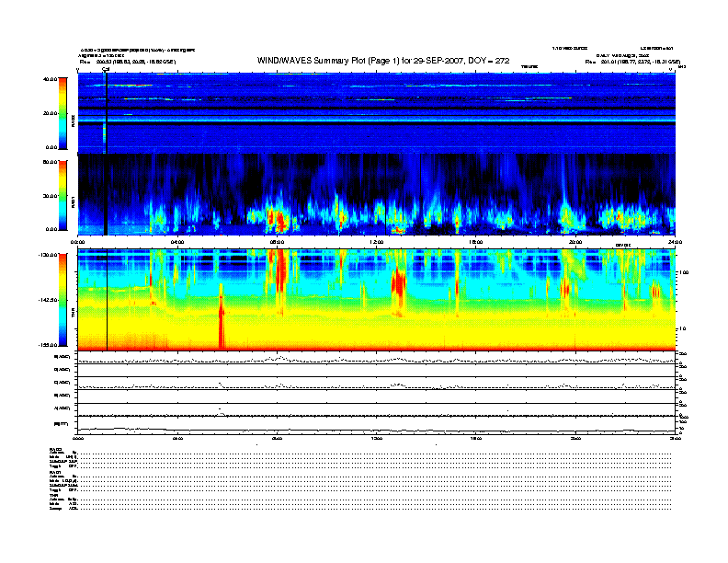Click the narrow red spike before 06:00 in TNR
Image resolution: width=728 pixels, height=563 pixels.
[222, 318]
